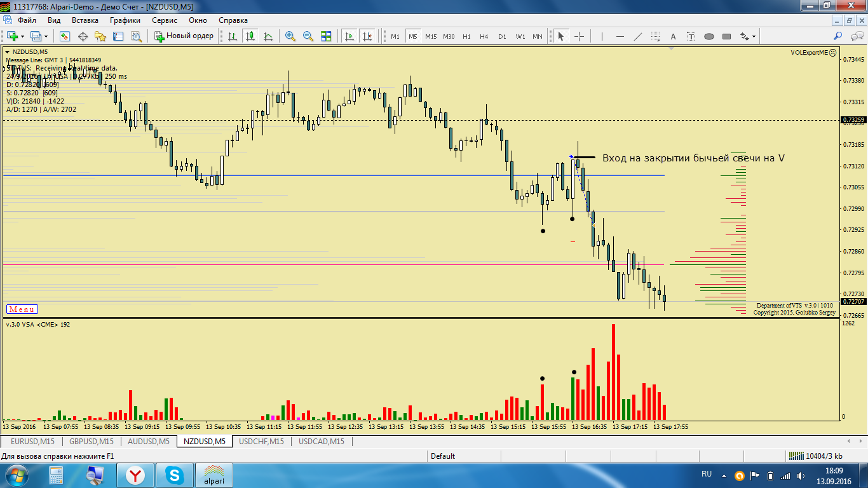
Task: Select the M15 timeframe
Action: tap(431, 36)
